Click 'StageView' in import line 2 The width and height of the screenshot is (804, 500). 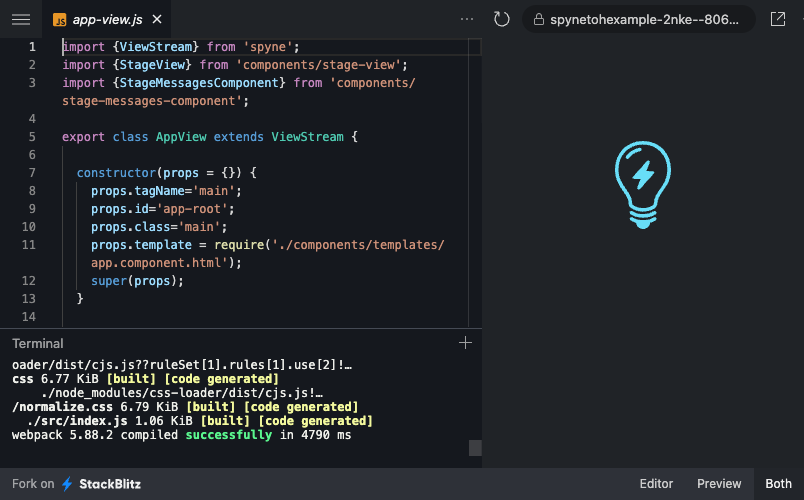click(x=152, y=65)
